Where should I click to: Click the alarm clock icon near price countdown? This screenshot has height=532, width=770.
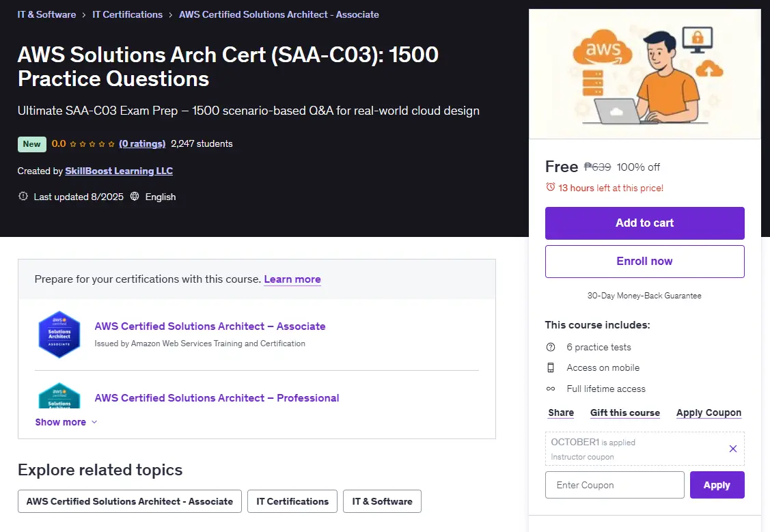coord(551,188)
